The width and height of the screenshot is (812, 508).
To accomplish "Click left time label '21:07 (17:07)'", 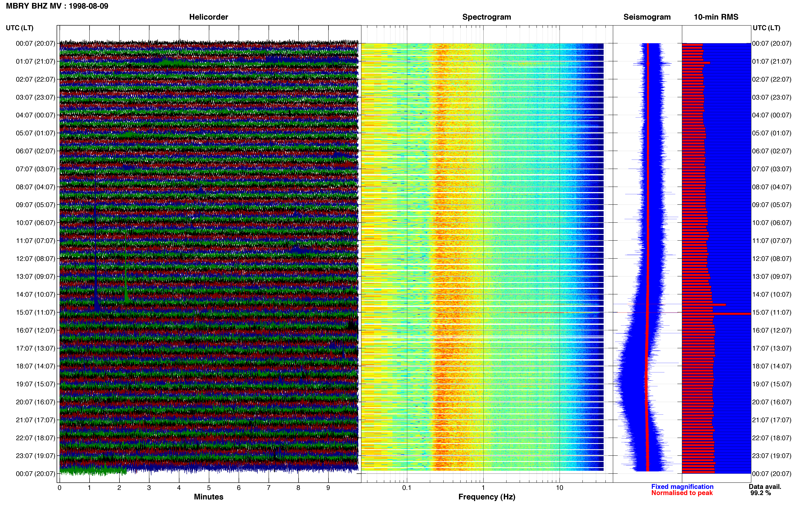I will [x=35, y=420].
